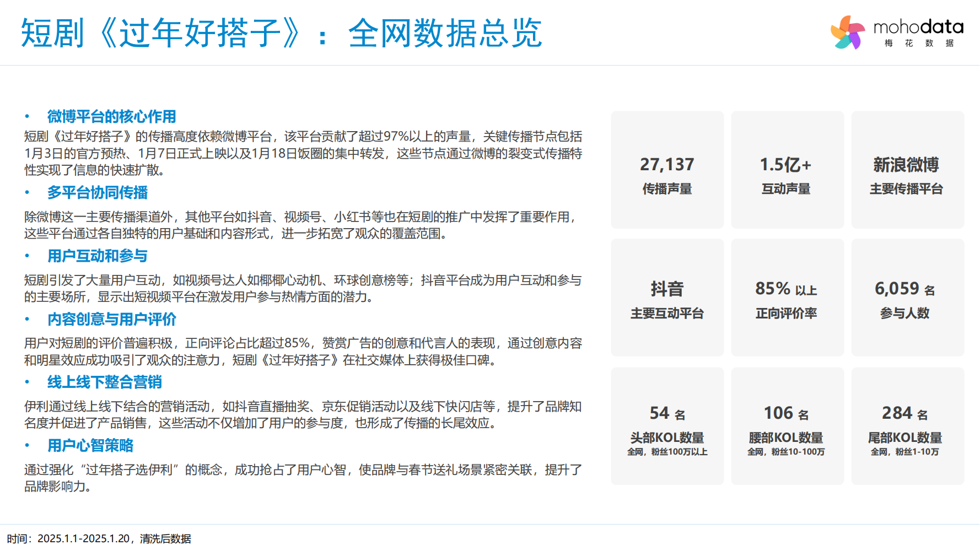Screen dimensions: 980x551
Task: Click the caption 全网，粉丝1-10万
Action: (x=904, y=452)
